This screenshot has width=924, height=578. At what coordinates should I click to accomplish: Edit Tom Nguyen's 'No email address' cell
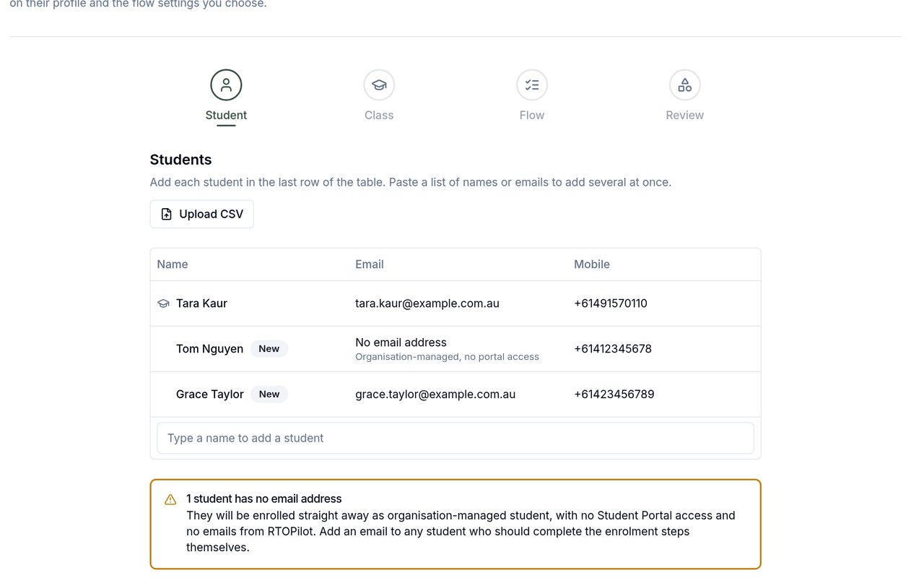tap(458, 349)
